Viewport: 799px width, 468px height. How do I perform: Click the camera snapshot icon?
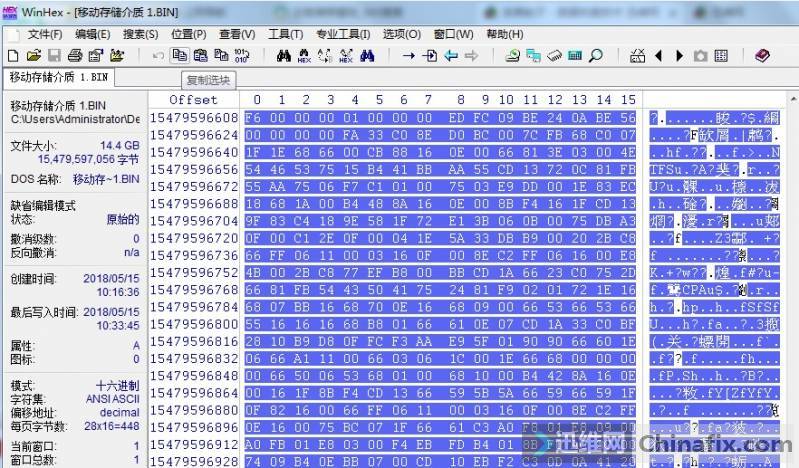click(701, 56)
